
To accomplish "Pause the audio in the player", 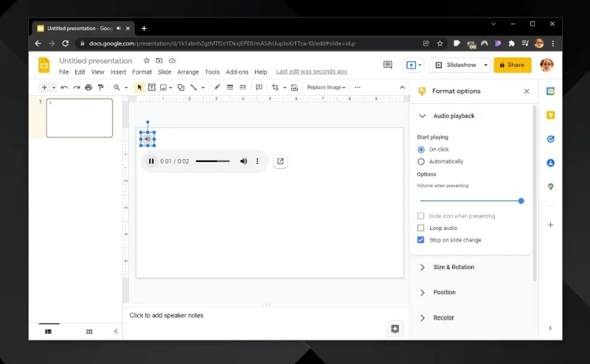I will point(151,161).
